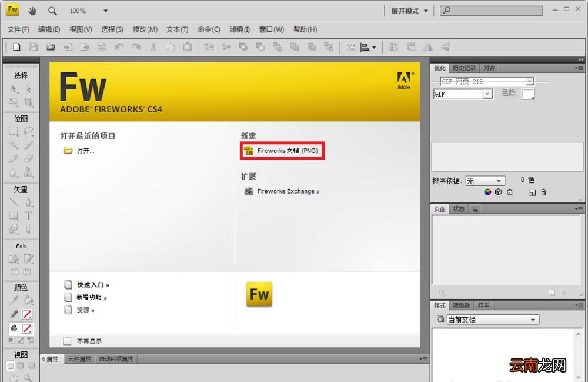Click the Undo toolbar icon
The image size is (588, 382).
(x=119, y=47)
